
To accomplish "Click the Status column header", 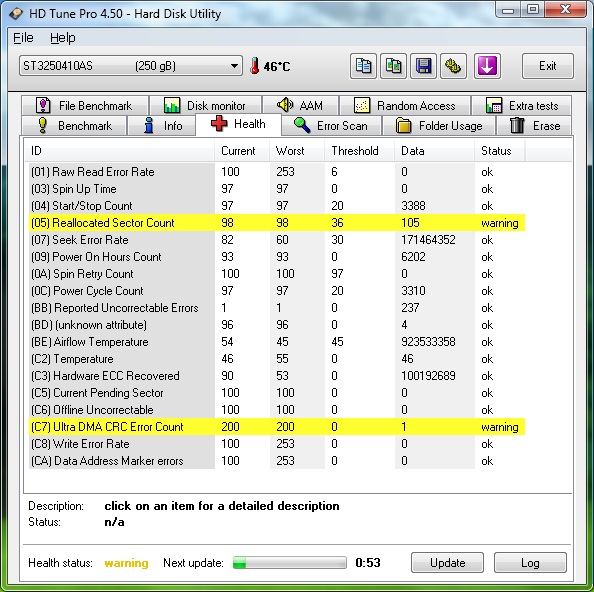I will pyautogui.click(x=500, y=151).
